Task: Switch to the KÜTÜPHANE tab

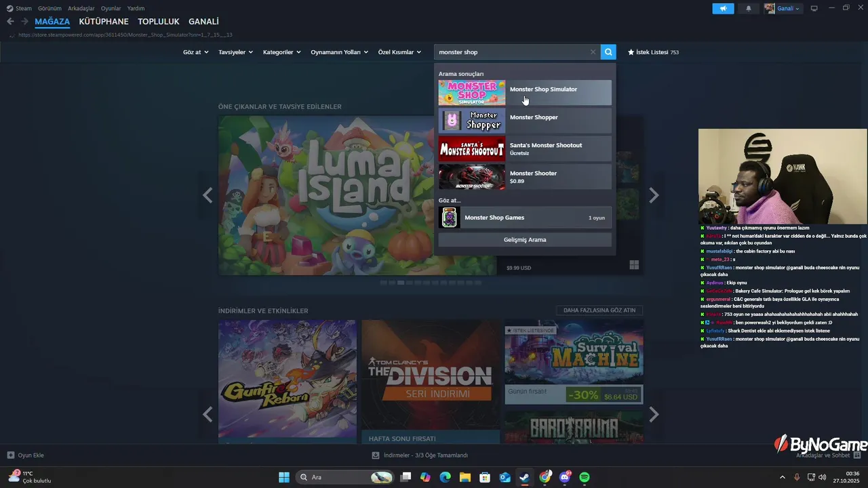Action: click(x=104, y=22)
